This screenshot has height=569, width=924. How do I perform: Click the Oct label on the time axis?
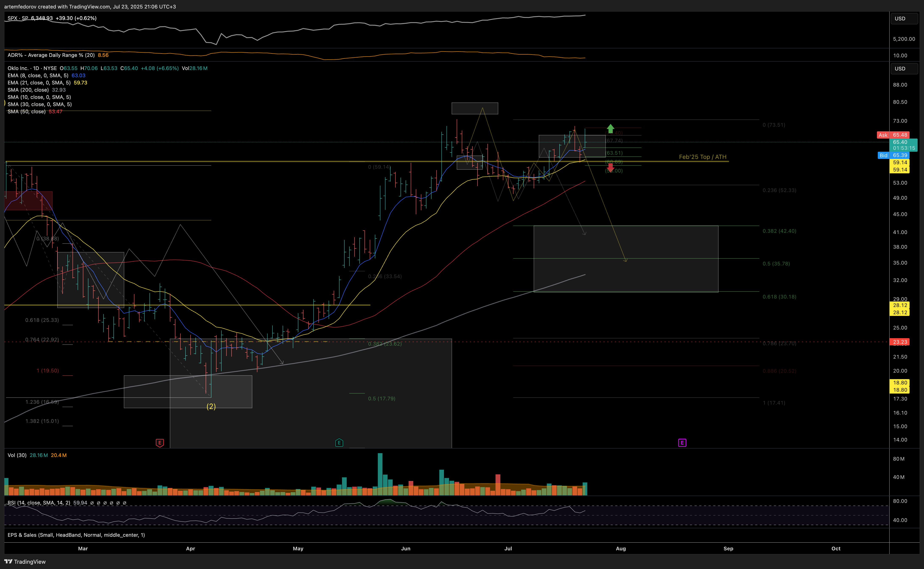click(x=836, y=549)
